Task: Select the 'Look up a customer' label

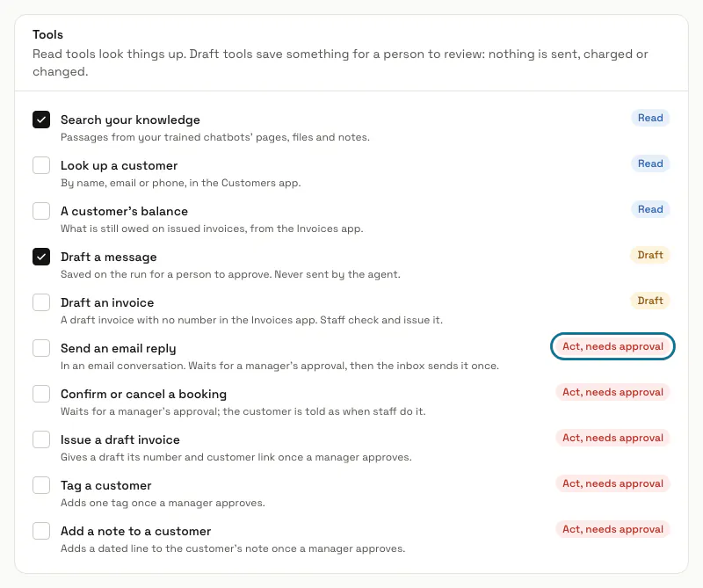Action: coord(120,166)
